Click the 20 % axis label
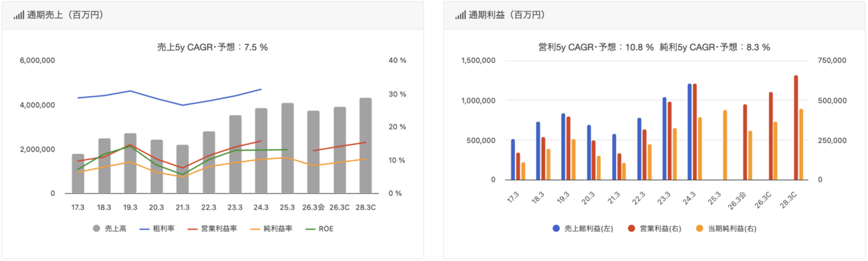This screenshot has height=261, width=868. tap(398, 127)
